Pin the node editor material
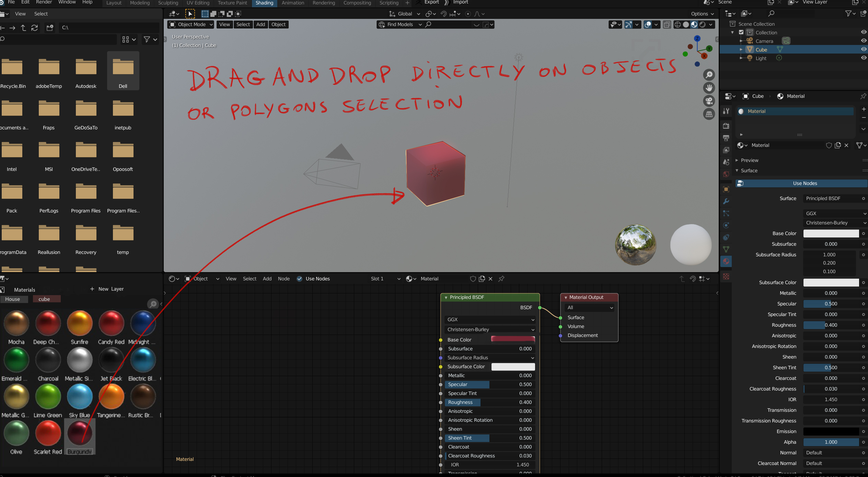 coord(501,279)
